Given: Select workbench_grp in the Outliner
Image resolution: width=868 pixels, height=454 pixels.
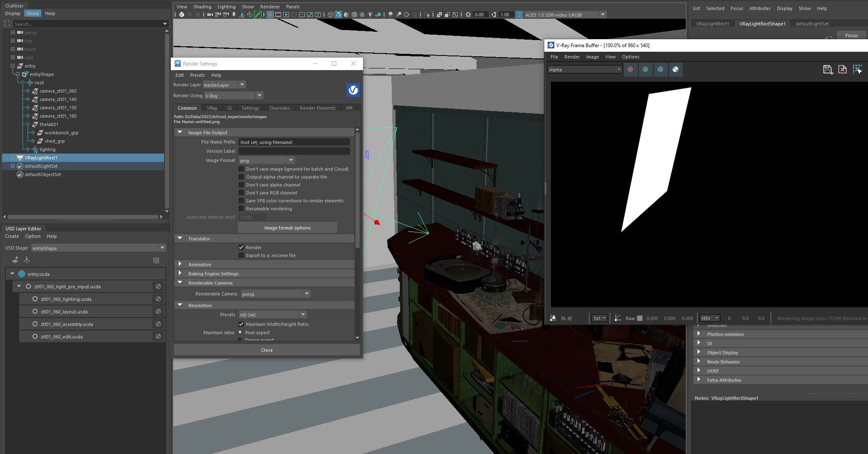Looking at the screenshot, I should 61,133.
